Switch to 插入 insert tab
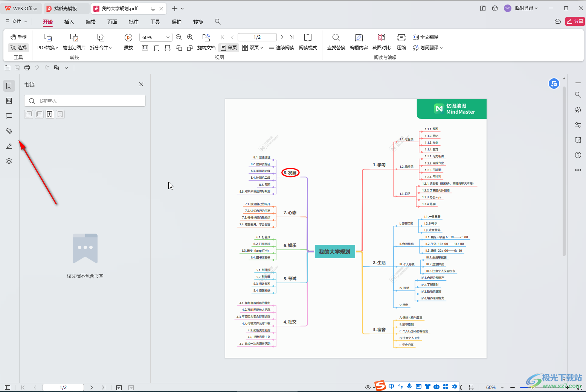The image size is (586, 392). point(69,22)
